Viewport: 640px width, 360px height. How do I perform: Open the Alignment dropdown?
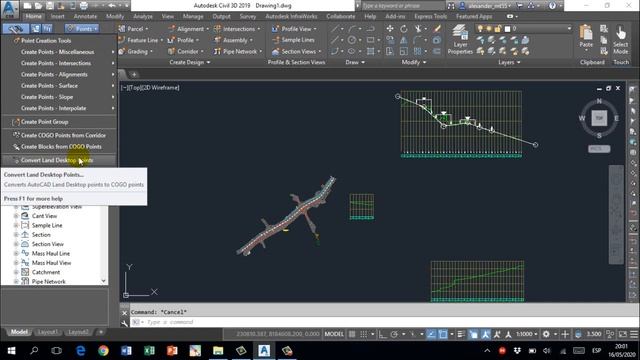pyautogui.click(x=188, y=29)
